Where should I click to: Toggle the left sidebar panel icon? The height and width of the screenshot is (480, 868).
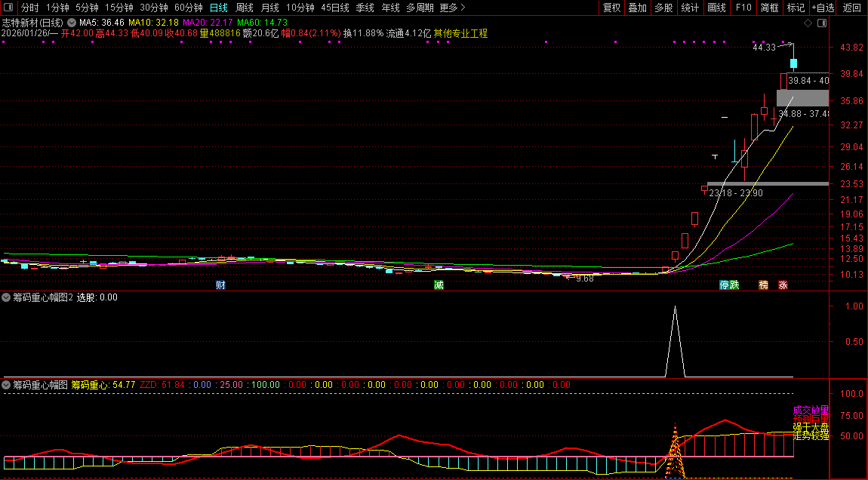point(8,8)
